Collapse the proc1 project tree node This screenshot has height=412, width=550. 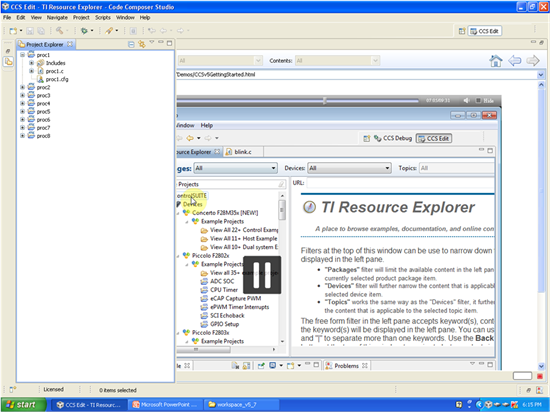22,55
